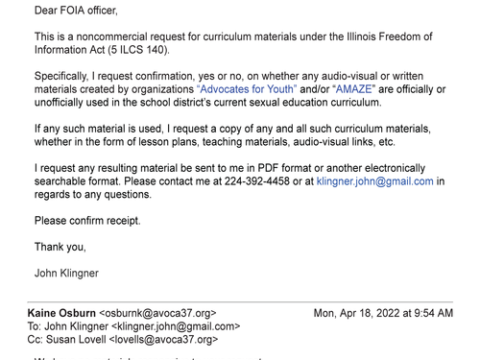Open the "Advocates for Youth" link

[247, 89]
